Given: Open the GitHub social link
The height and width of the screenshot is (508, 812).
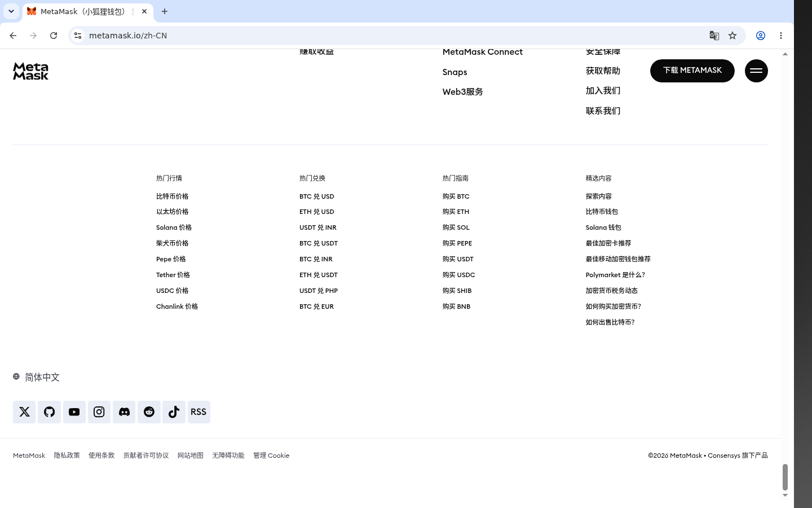Looking at the screenshot, I should (x=49, y=412).
